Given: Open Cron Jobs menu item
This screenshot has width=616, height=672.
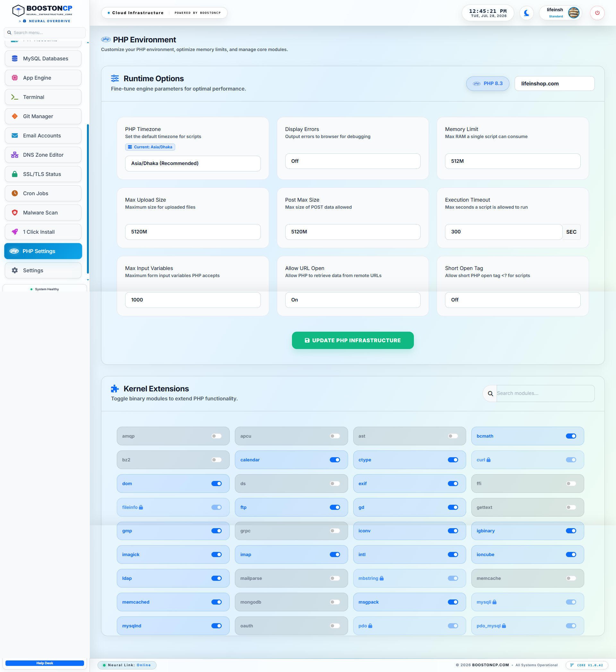Looking at the screenshot, I should (x=43, y=193).
